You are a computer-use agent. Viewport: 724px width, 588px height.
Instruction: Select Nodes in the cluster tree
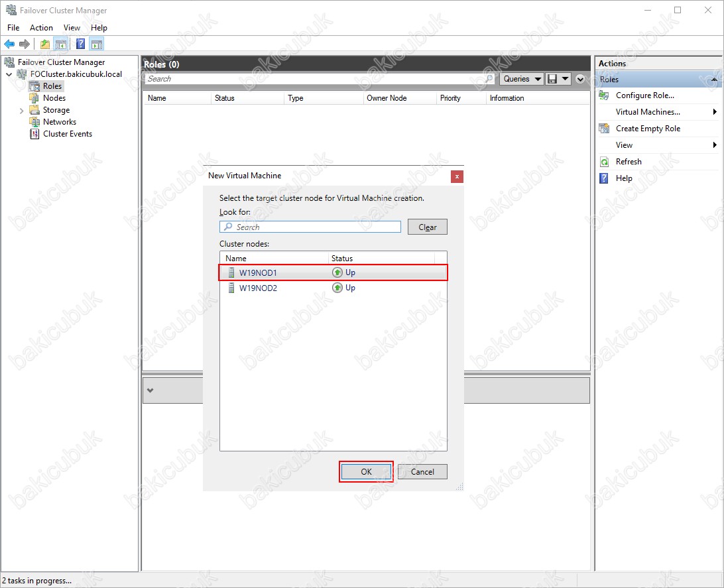[54, 98]
